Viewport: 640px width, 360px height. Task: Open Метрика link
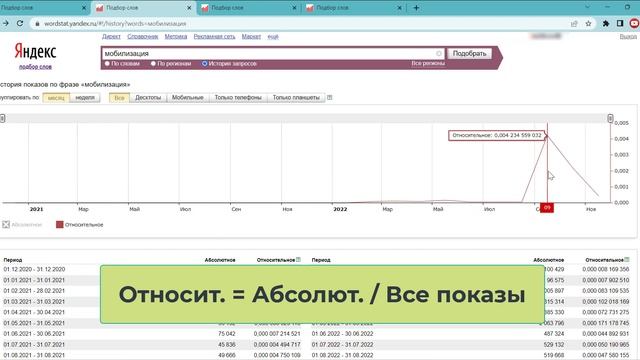click(x=176, y=36)
